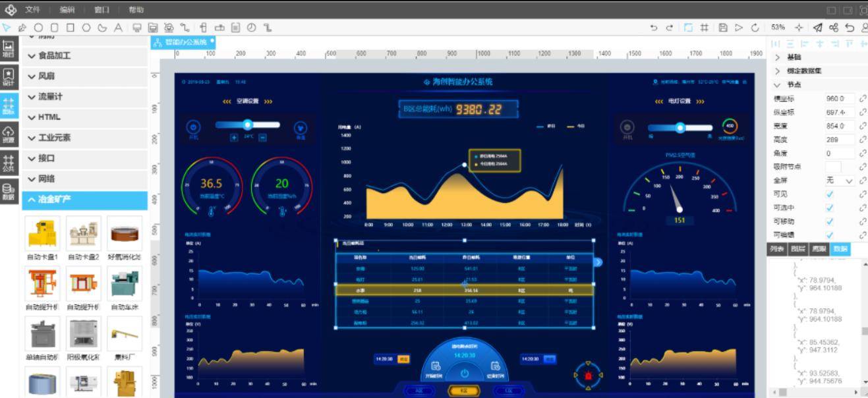Preview with the play triangle icon
Viewport: 868px width, 398px height.
click(739, 28)
